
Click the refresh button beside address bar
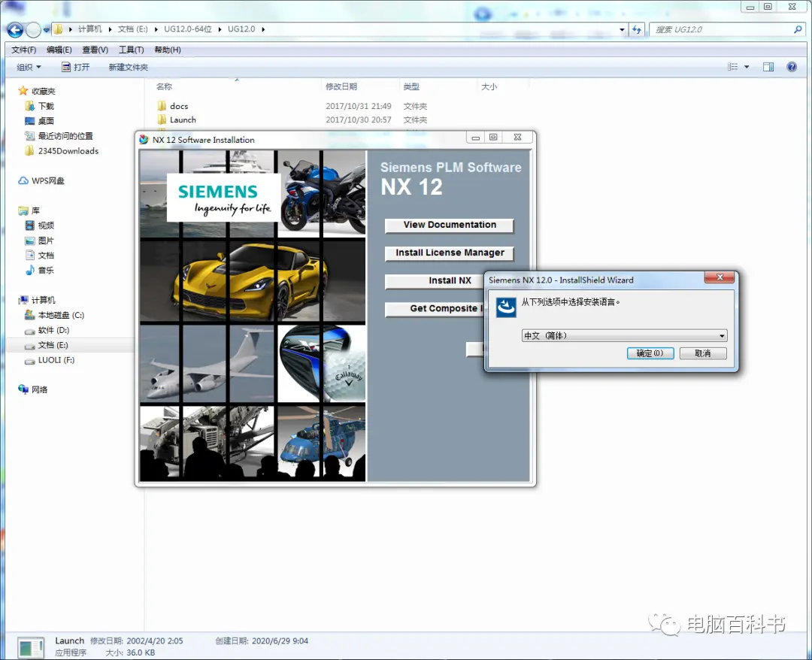click(637, 29)
